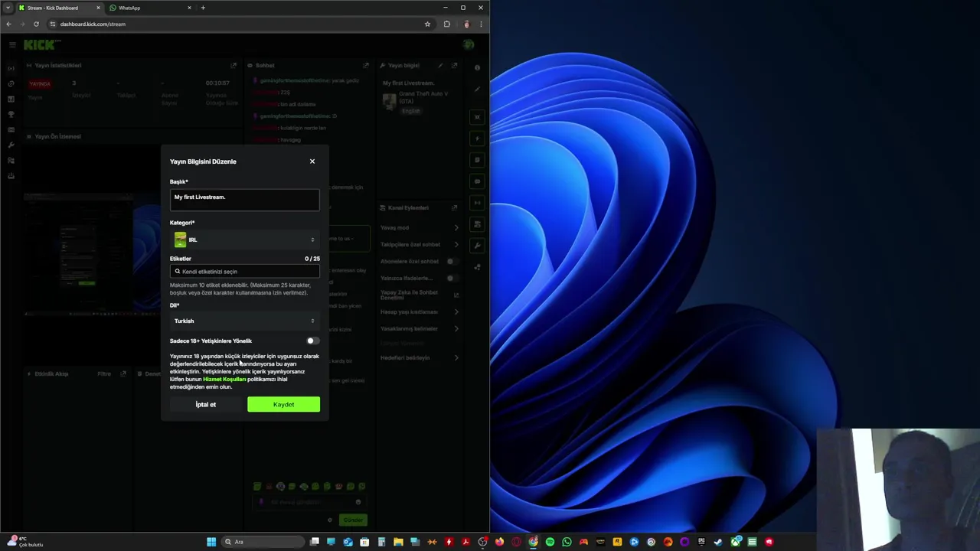
Task: Bookmark this page with the star icon
Action: [427, 24]
